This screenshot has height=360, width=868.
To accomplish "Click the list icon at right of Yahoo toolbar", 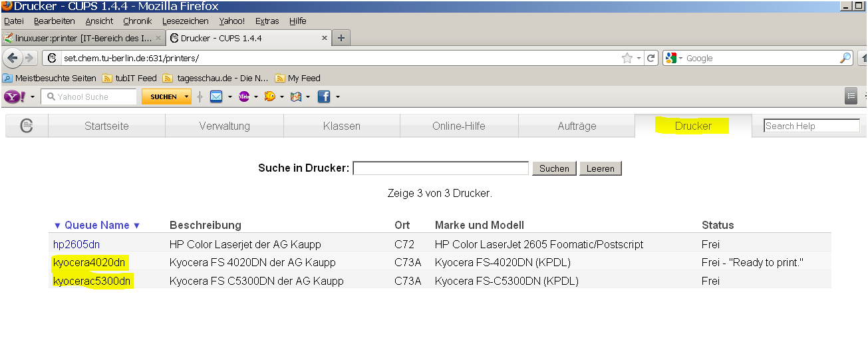I will click(851, 96).
